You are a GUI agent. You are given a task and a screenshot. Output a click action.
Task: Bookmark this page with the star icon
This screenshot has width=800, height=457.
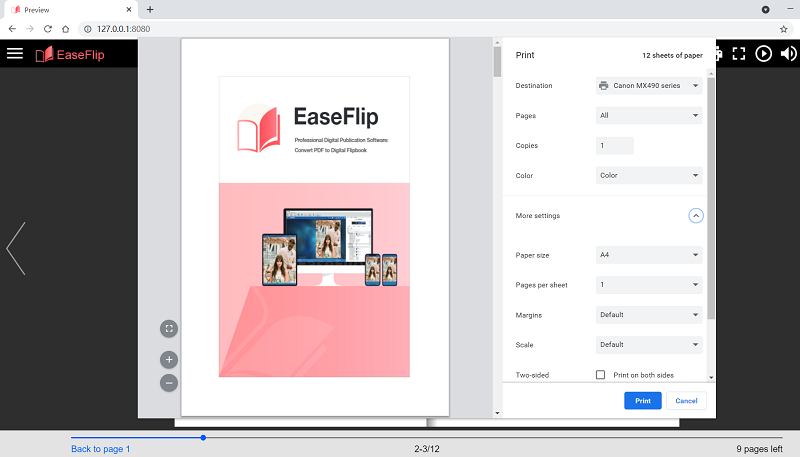coord(783,29)
